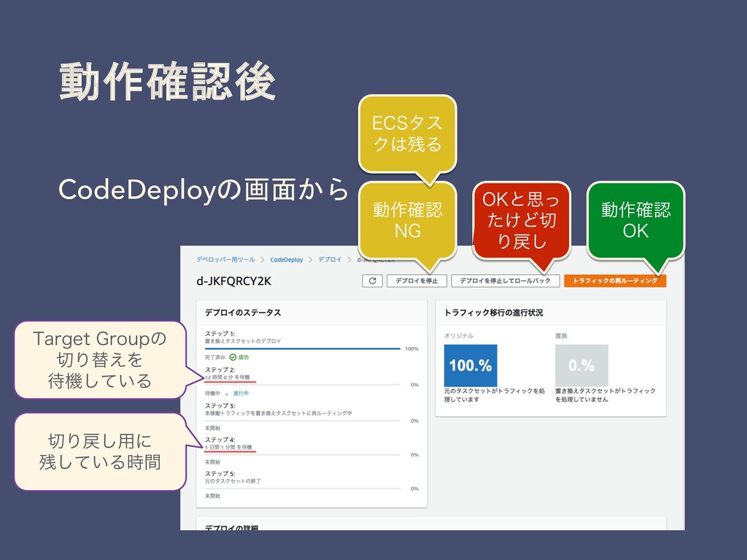747x560 pixels.
Task: Click Step 1 progress bar at 100%
Action: pyautogui.click(x=303, y=349)
